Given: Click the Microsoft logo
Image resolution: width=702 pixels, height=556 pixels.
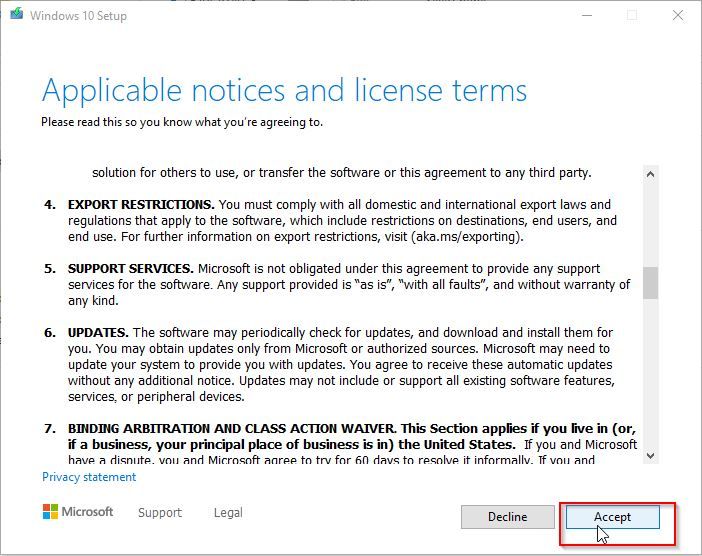Looking at the screenshot, I should (78, 511).
